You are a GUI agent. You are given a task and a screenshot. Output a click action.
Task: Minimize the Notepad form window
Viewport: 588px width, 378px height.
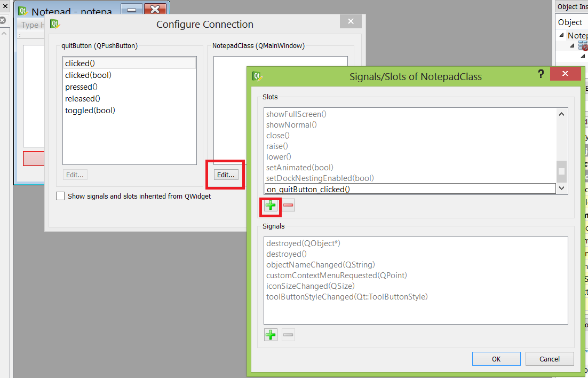coord(132,10)
